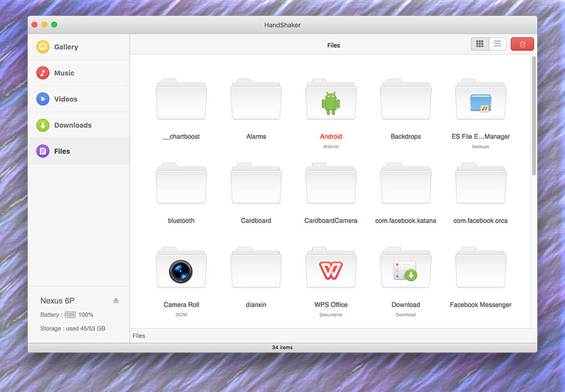Click the Gallery icon in sidebar
565x392 pixels.
click(x=43, y=47)
